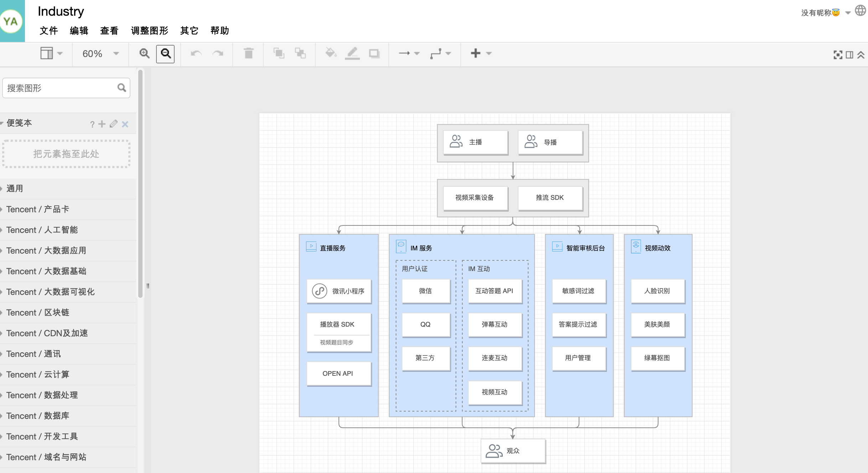Click the line color pencil icon
The image size is (868, 473).
tap(352, 53)
